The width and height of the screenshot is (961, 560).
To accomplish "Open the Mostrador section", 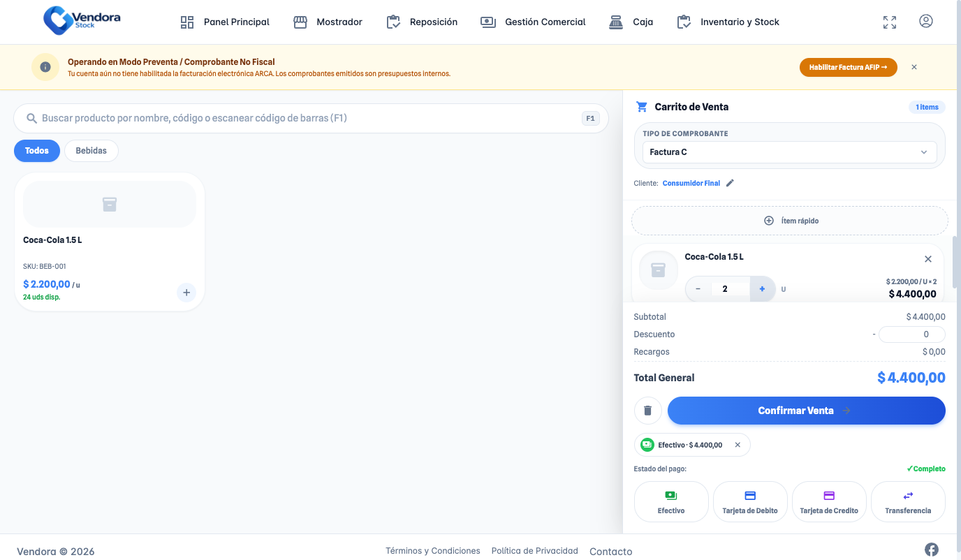I will (x=328, y=22).
